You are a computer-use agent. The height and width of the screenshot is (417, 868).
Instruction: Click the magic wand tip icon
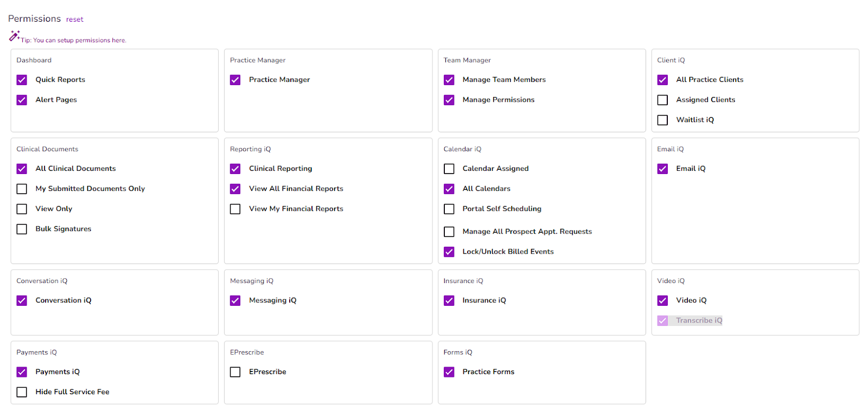tap(14, 36)
